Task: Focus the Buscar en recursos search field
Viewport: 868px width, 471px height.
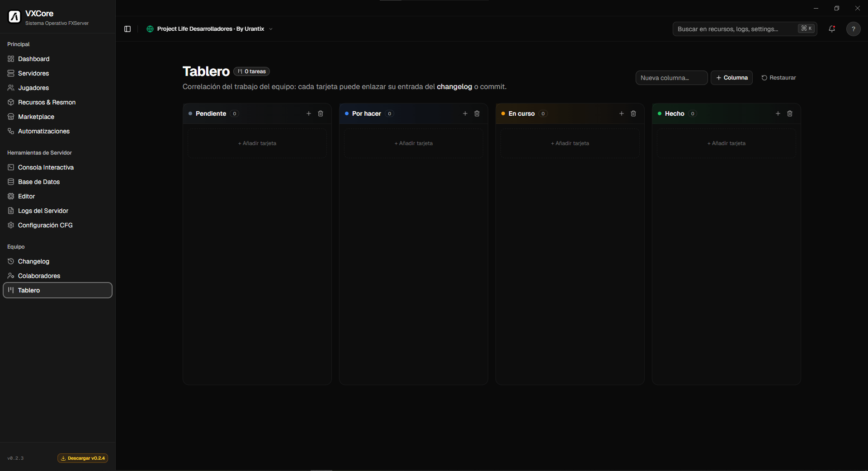Action: coord(745,29)
